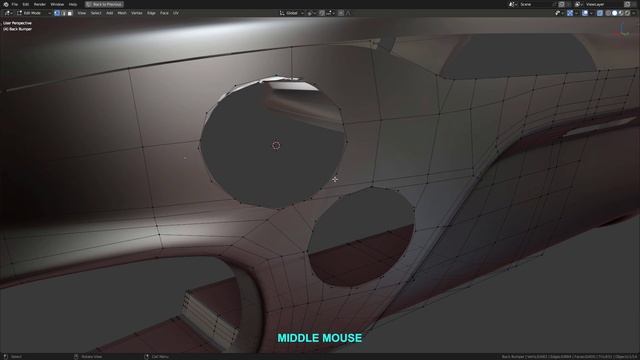Toggle proportional editing
Screen dimensions: 640x360
(x=341, y=13)
